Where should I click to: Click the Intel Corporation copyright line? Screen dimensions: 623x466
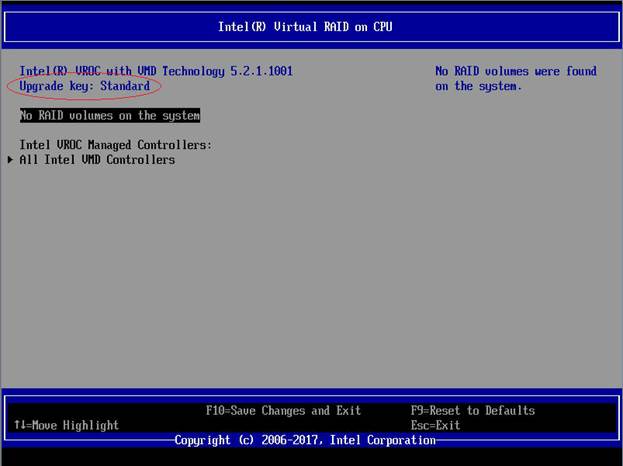click(305, 440)
